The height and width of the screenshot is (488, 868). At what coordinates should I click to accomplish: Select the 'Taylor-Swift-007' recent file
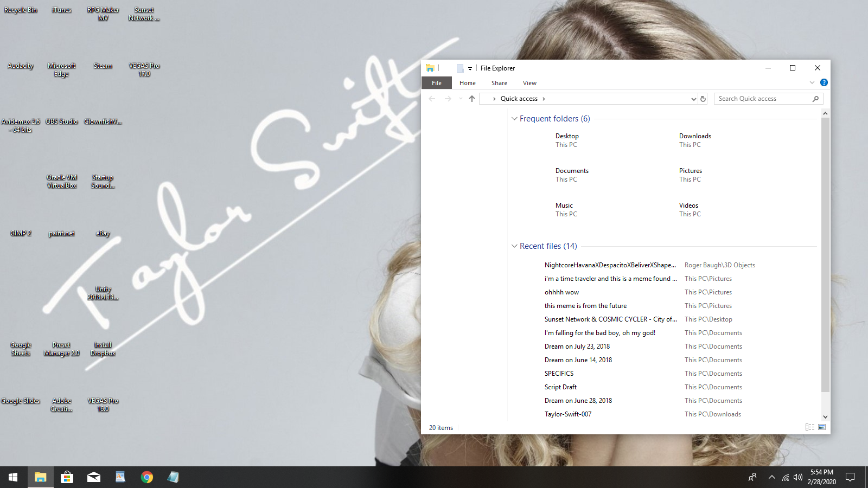568,414
